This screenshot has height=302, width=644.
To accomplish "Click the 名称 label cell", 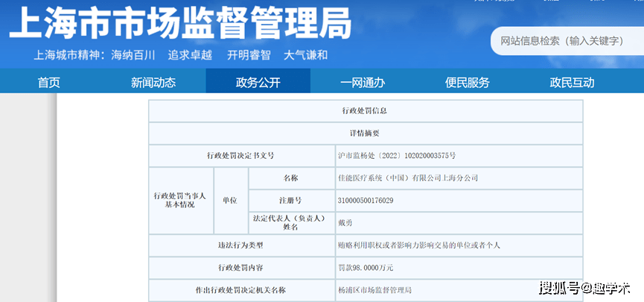I will pos(291,178).
